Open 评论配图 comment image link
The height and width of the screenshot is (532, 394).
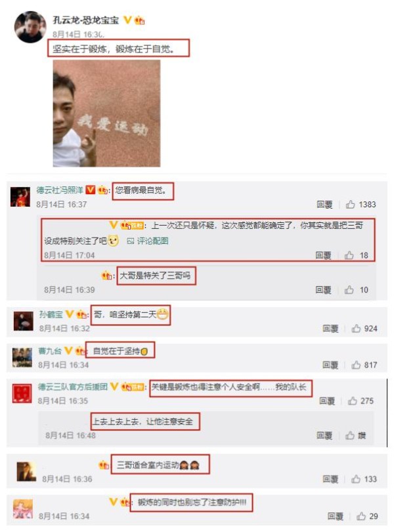click(148, 241)
